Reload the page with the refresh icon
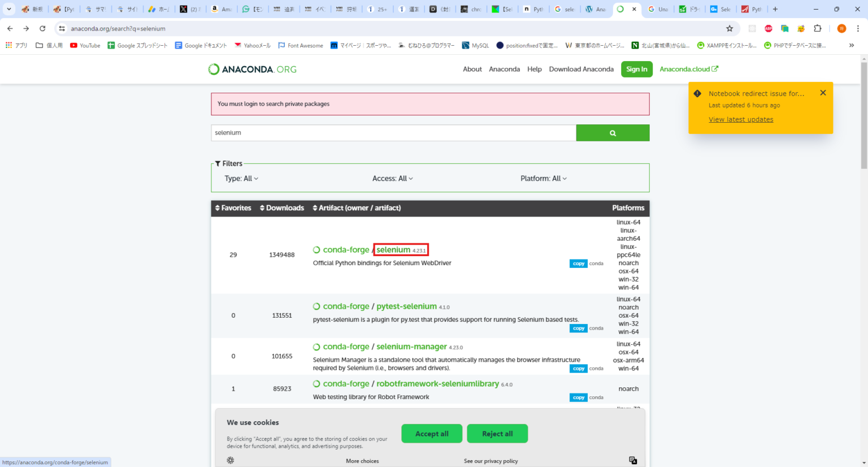The width and height of the screenshot is (868, 467). click(x=44, y=28)
